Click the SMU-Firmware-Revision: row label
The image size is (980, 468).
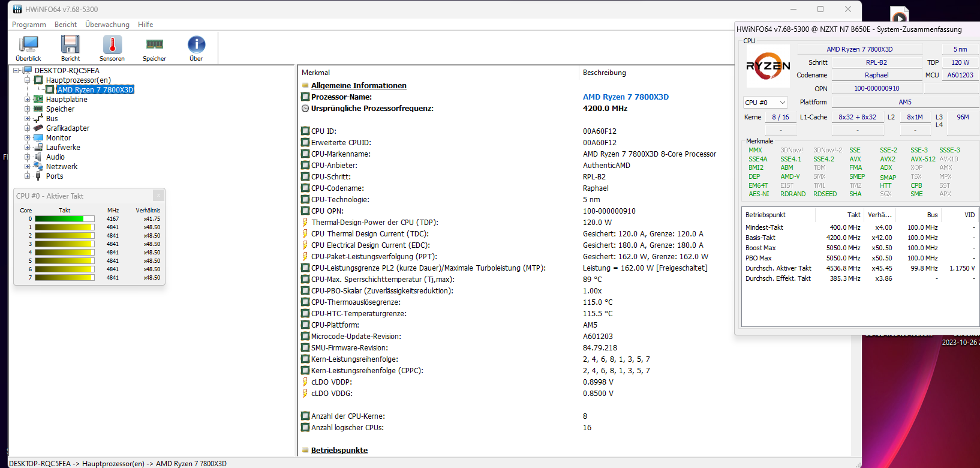pos(350,348)
